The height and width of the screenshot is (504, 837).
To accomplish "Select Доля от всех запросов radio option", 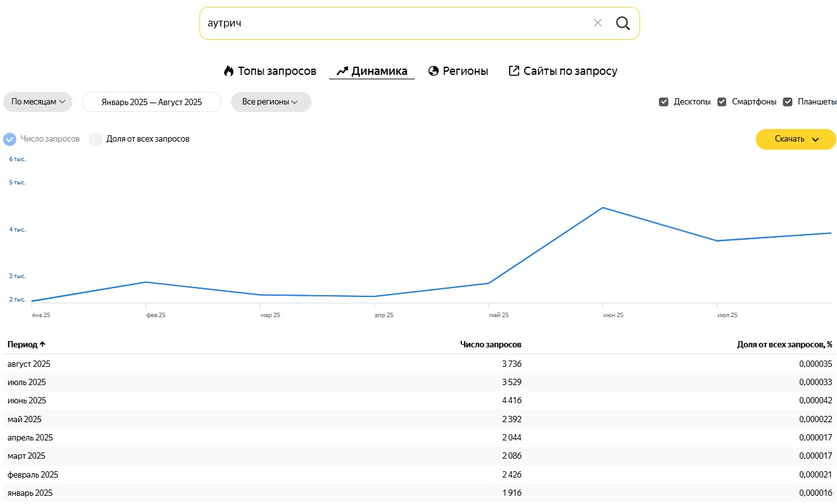I will tap(96, 139).
